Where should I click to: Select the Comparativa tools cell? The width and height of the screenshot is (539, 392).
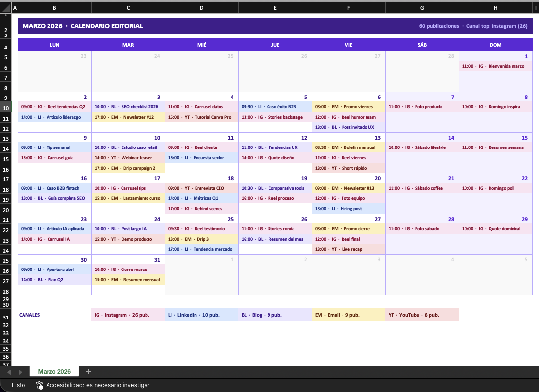(275, 188)
